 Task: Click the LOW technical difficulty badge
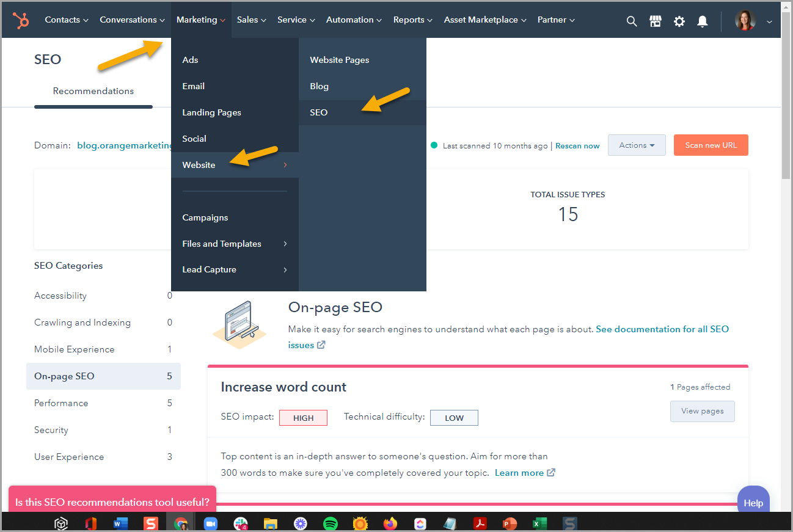[454, 418]
